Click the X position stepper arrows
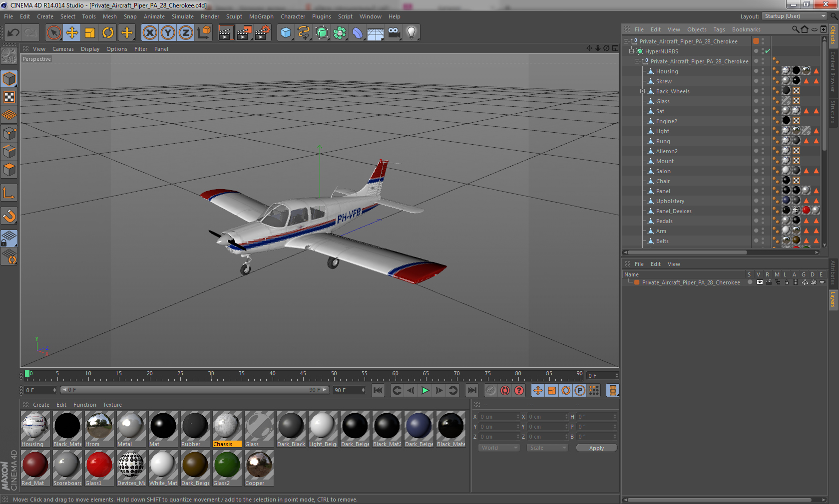Screen dimensions: 839x504 tap(518, 417)
